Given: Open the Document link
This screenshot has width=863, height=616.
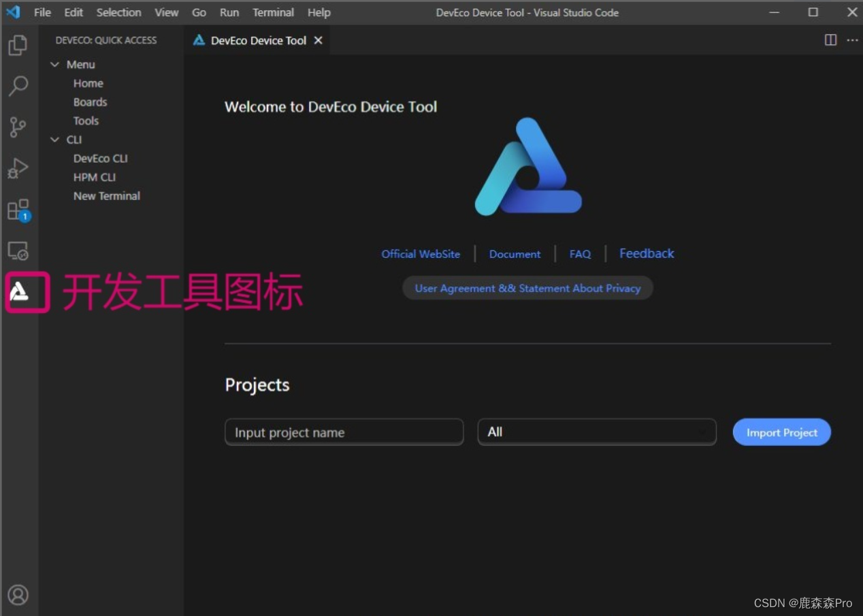Looking at the screenshot, I should [x=515, y=254].
